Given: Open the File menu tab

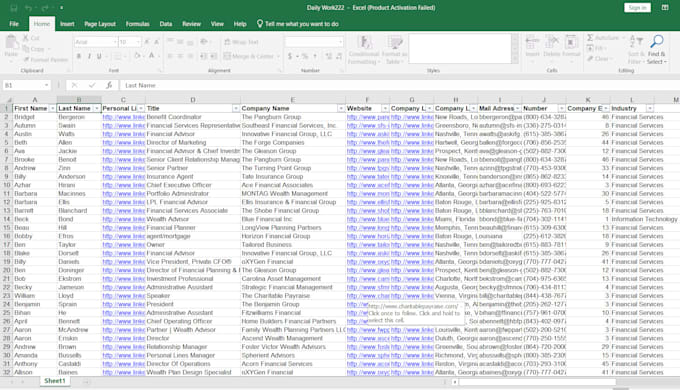Looking at the screenshot, I should (x=14, y=24).
